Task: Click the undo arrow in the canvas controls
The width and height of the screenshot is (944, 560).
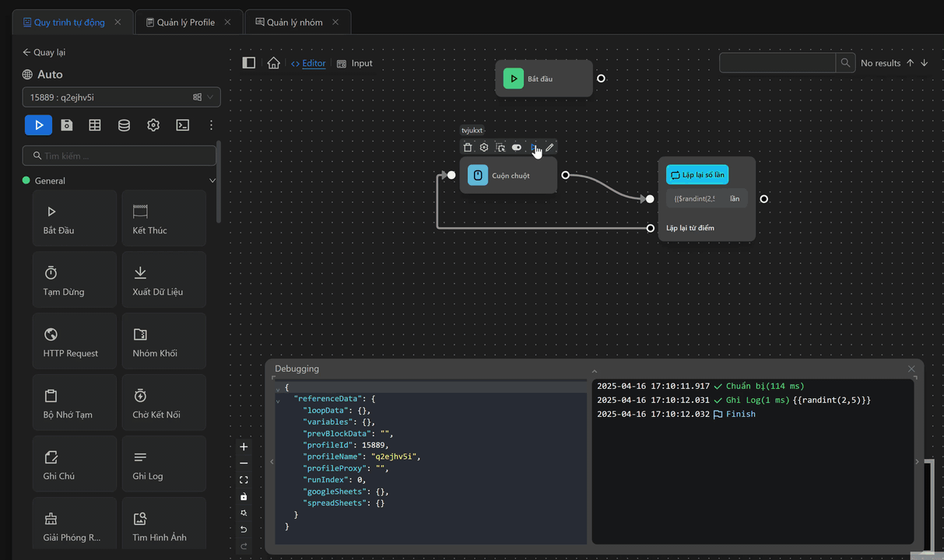Action: 244,530
